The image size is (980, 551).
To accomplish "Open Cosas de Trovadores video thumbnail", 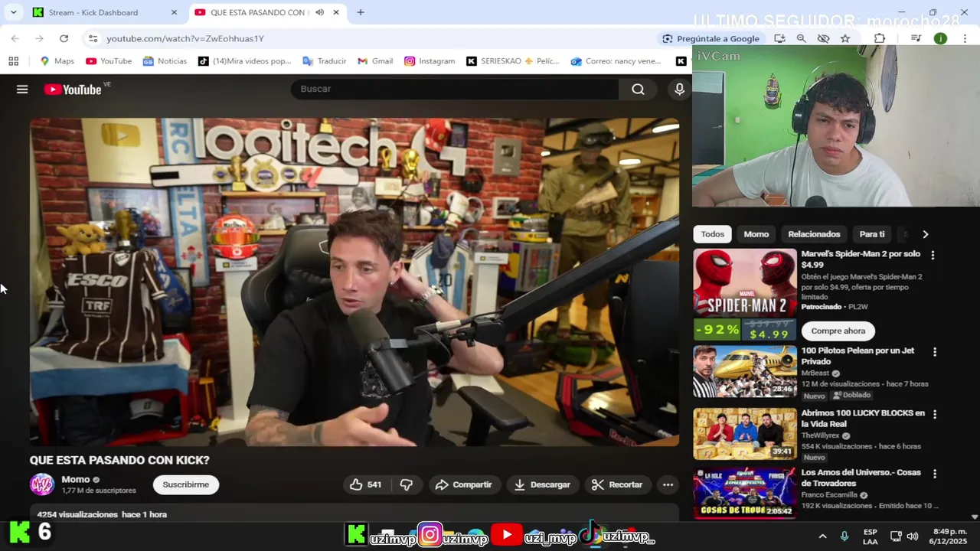I will (745, 493).
